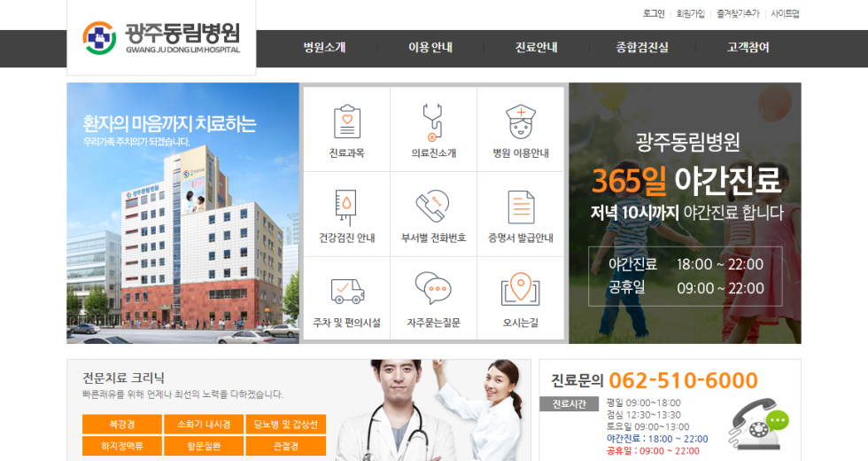Open the 회원가입 link
868x461 pixels.
690,13
